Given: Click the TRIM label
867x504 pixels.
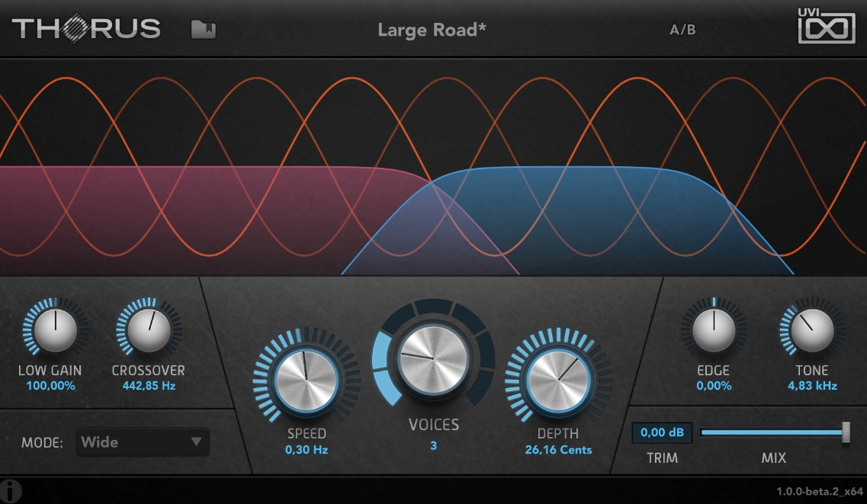Looking at the screenshot, I should (x=662, y=457).
